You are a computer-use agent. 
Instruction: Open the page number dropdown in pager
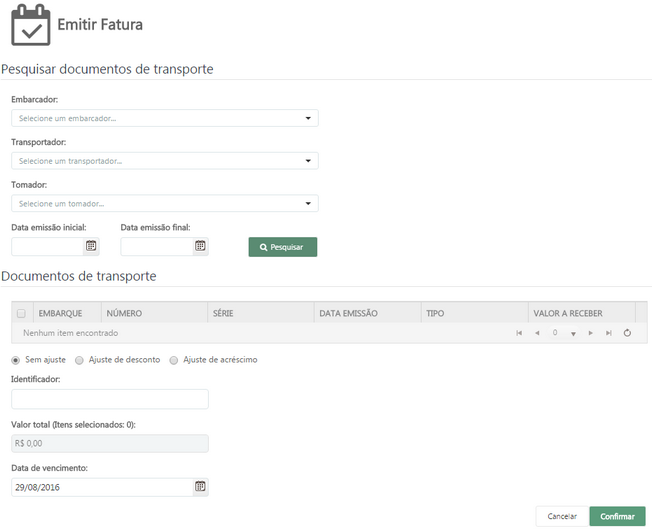point(573,334)
